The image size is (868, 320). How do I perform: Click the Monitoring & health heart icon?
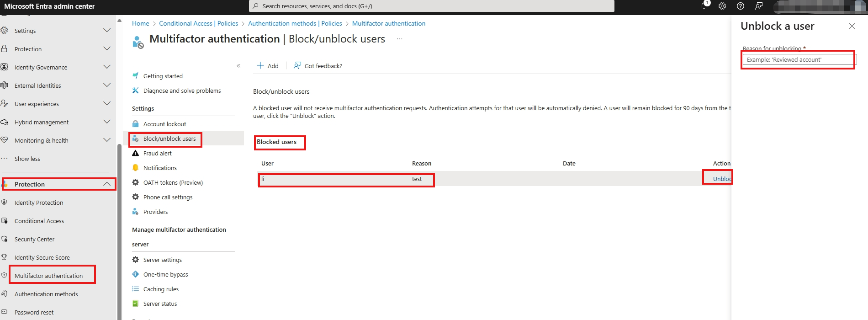(x=4, y=140)
